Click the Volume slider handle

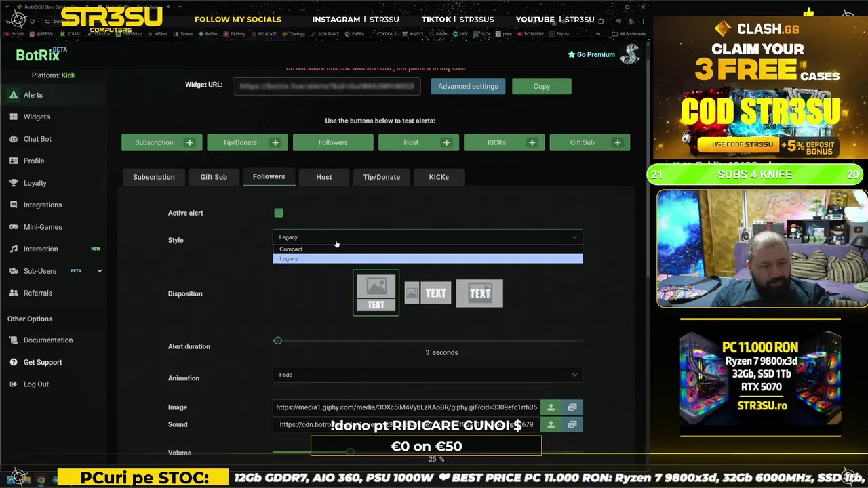350,452
